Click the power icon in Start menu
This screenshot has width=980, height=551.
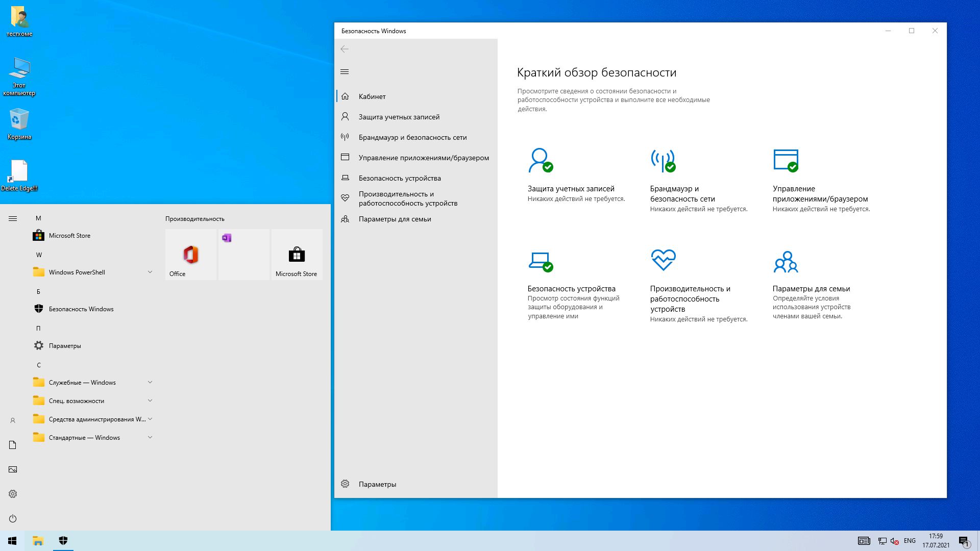(x=13, y=518)
